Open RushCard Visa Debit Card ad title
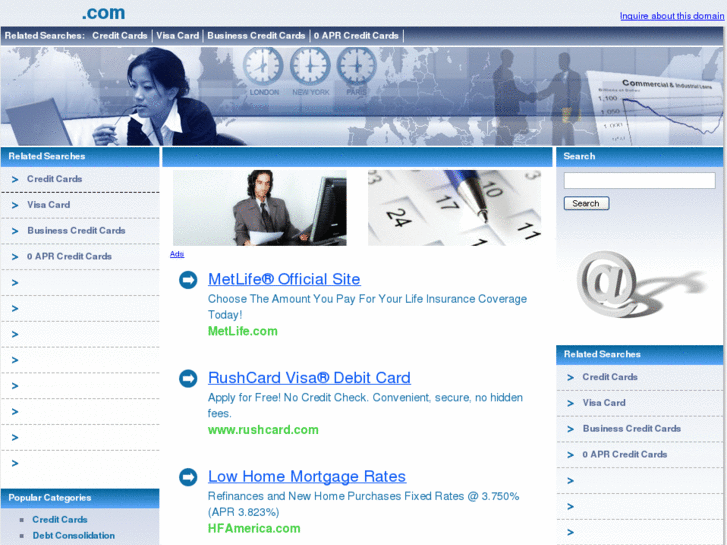 (x=309, y=378)
